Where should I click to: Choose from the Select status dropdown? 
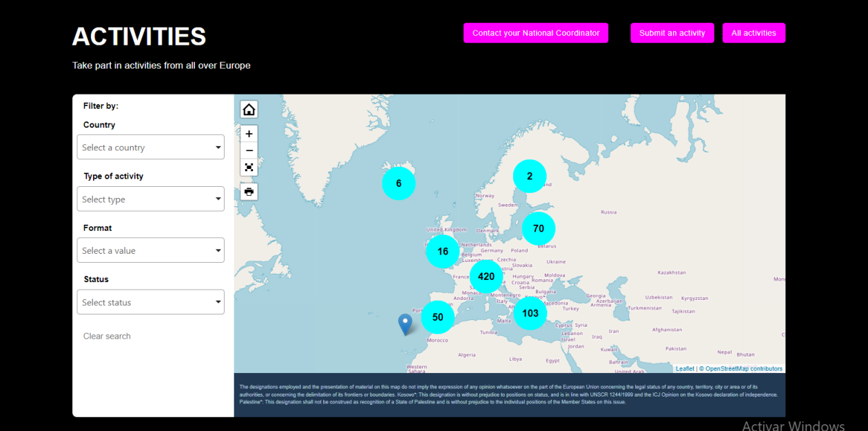(150, 302)
